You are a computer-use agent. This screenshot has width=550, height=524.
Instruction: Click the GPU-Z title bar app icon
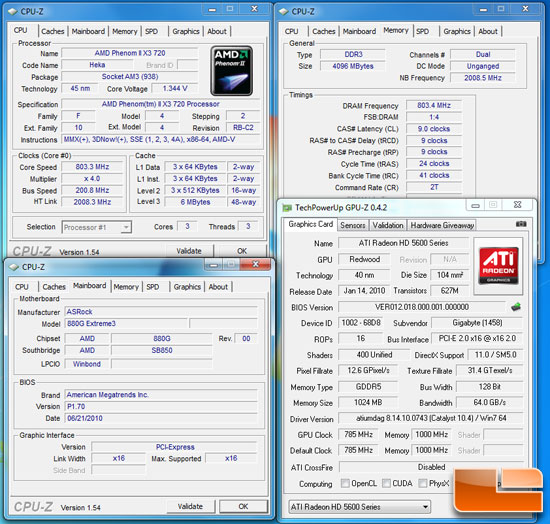[287, 208]
